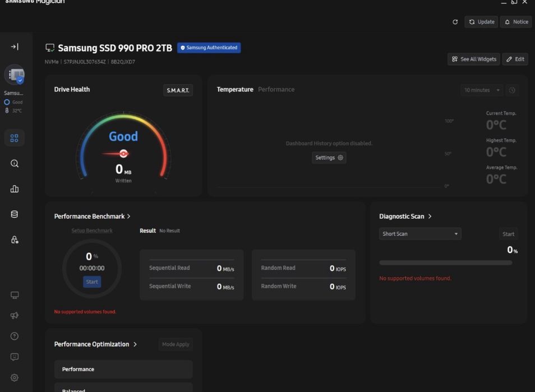535x392 pixels.
Task: Open the Performance Benchmark bar-chart sidebar icon
Action: click(x=15, y=189)
